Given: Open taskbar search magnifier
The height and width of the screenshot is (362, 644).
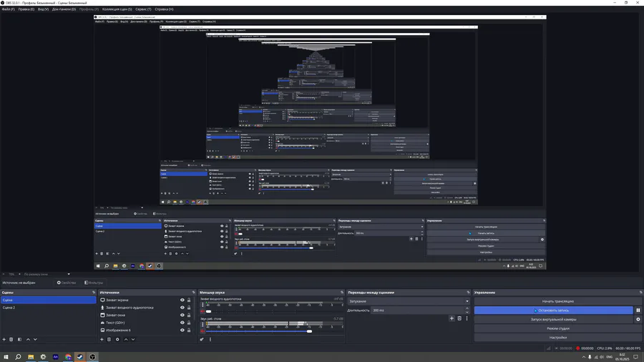Looking at the screenshot, I should coord(18,357).
